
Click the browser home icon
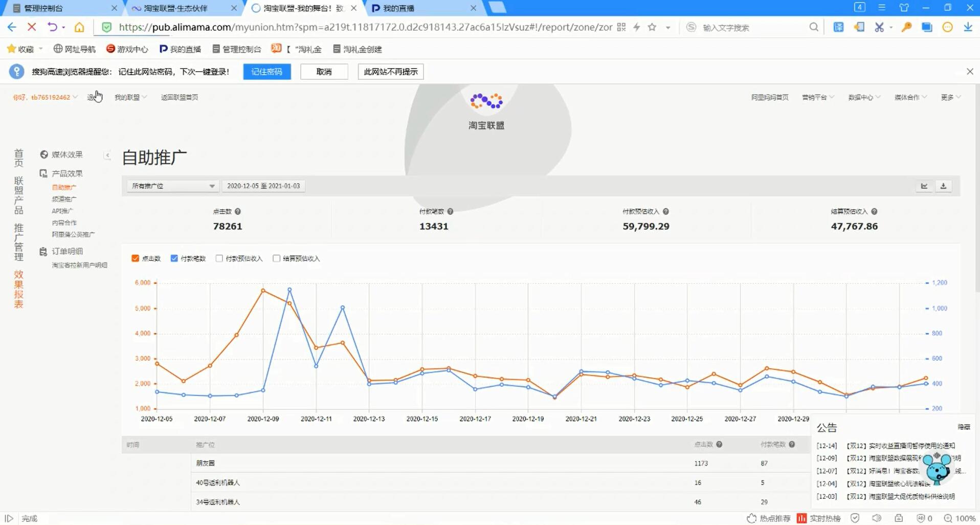tap(79, 27)
